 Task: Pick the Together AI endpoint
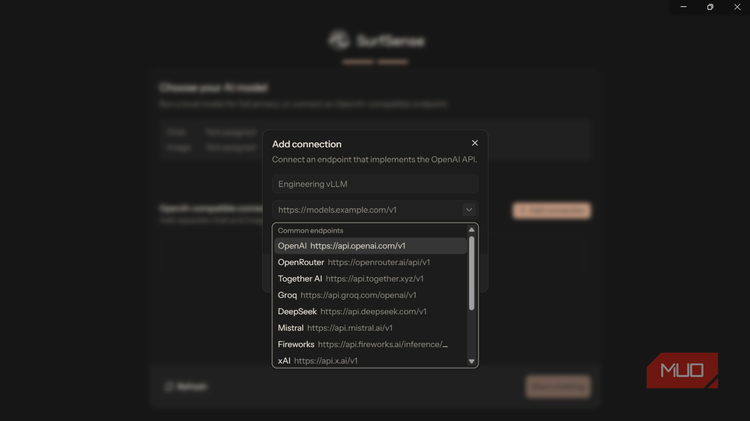[x=371, y=278]
